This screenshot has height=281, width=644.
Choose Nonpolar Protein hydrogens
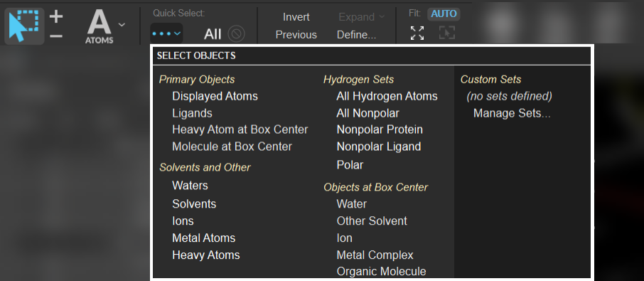point(380,129)
